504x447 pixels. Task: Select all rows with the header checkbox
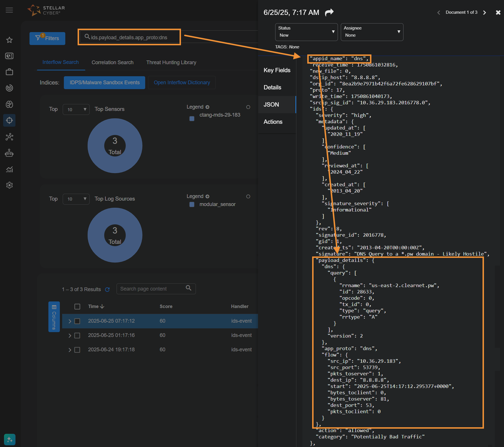[x=77, y=307]
